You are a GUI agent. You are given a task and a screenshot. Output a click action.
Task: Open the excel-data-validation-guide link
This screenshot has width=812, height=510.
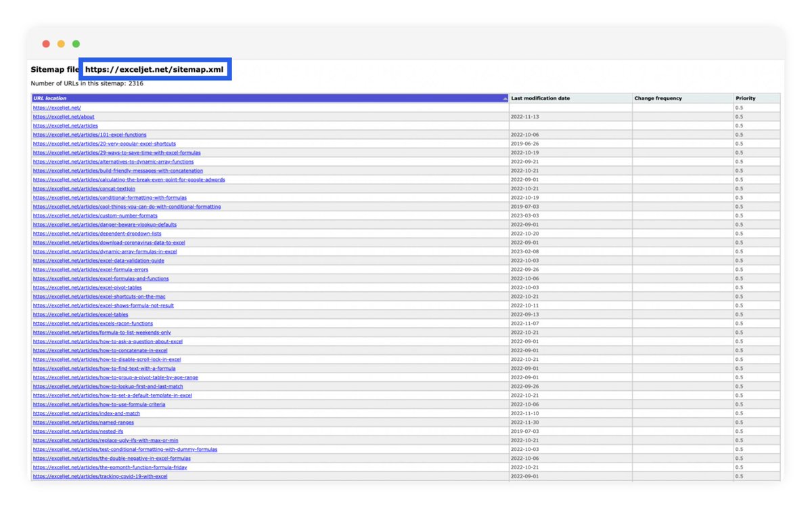coord(98,261)
